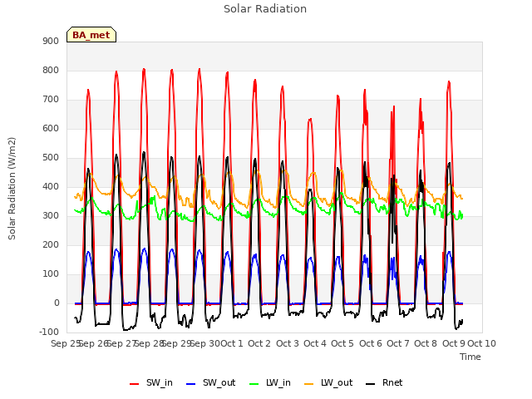Click the Oct 7 x-axis tick label
This screenshot has height=399, width=532.
398,343
